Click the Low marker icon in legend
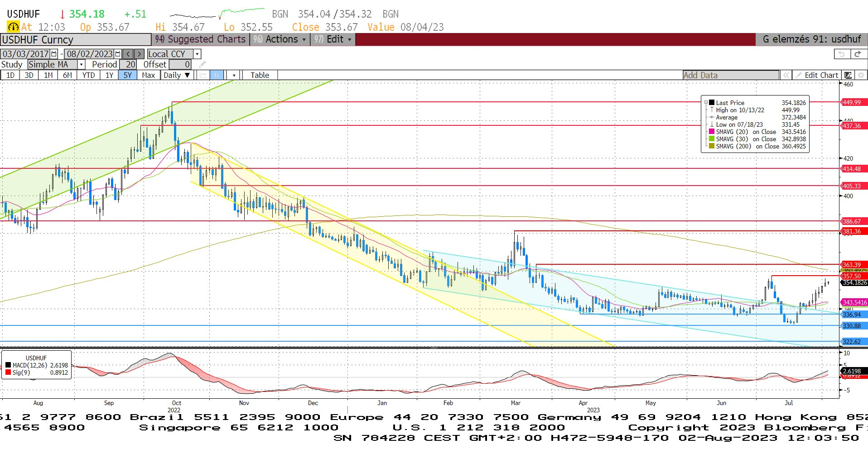Viewport: 868px width, 463px height. 712,124
